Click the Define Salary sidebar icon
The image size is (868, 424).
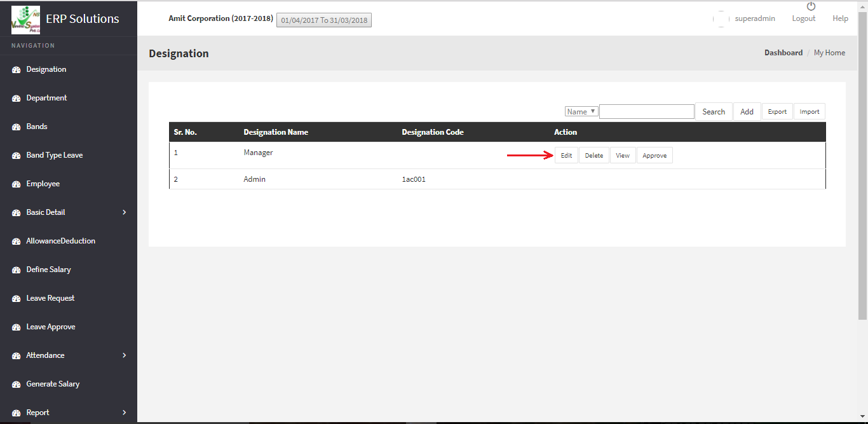(x=17, y=270)
